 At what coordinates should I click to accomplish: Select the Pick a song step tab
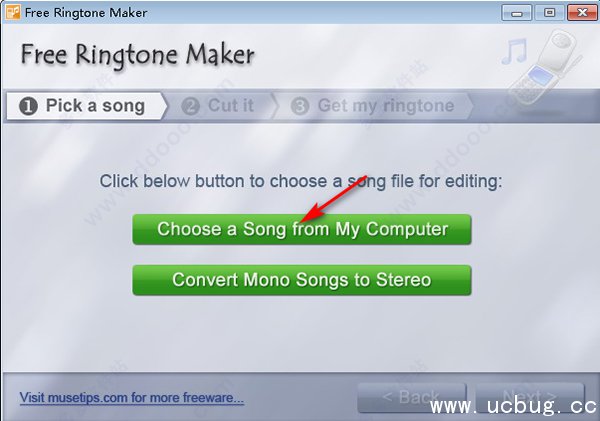87,106
